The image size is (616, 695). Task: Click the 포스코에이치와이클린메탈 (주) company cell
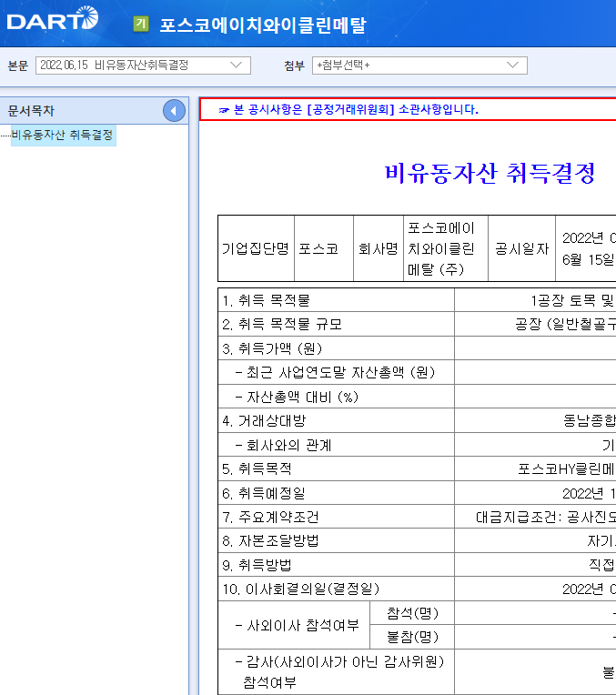[x=446, y=248]
